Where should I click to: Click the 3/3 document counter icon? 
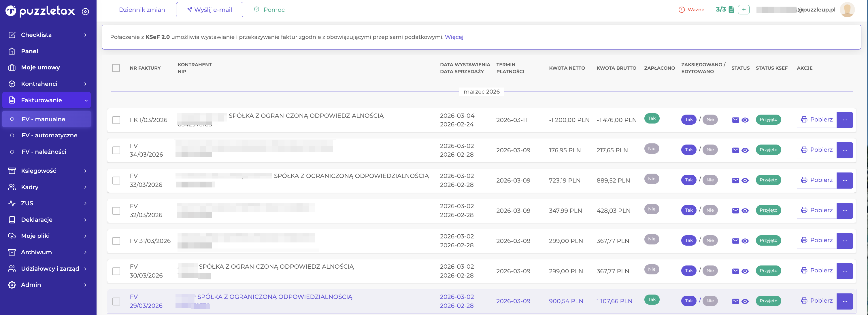coord(731,10)
